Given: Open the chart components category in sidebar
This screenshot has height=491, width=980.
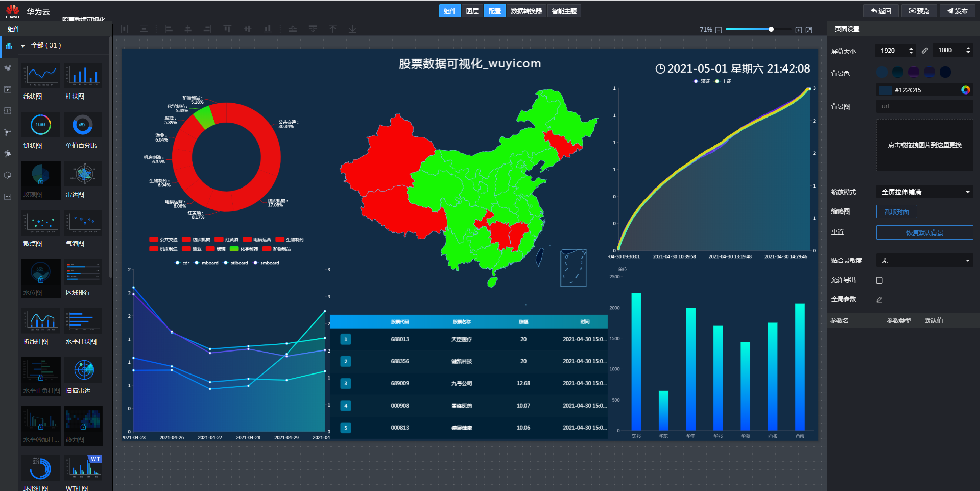Looking at the screenshot, I should point(9,46).
